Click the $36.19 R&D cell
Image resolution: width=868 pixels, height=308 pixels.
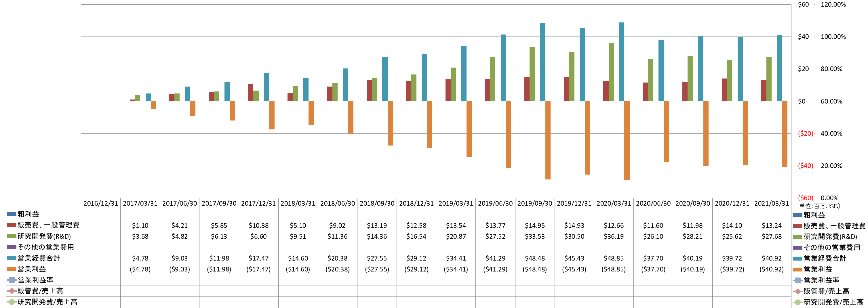[614, 236]
